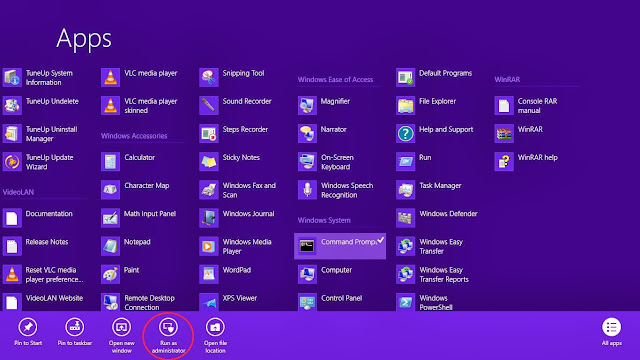Screen dimensions: 640x360
Task: Launch File Explorer
Action: tap(427, 105)
